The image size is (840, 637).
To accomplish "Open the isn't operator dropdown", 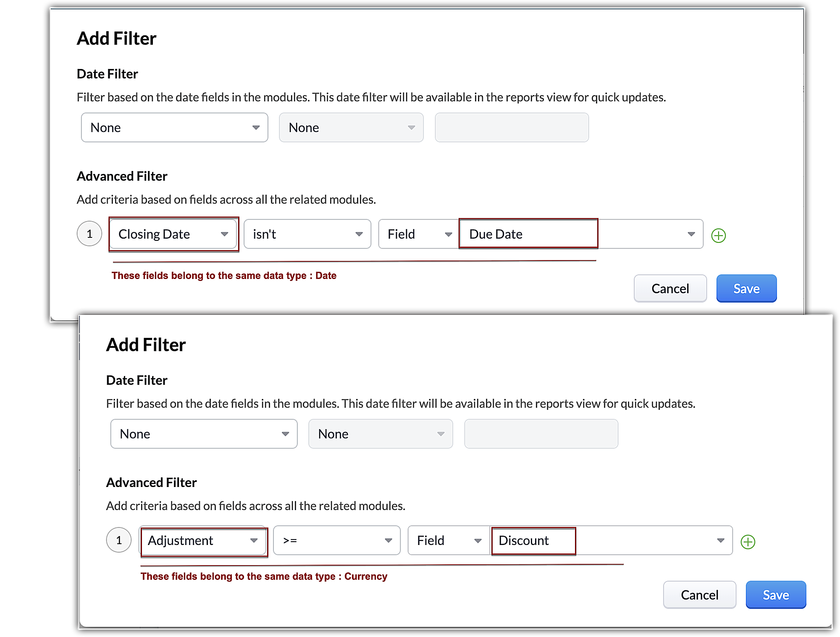I will (x=307, y=234).
